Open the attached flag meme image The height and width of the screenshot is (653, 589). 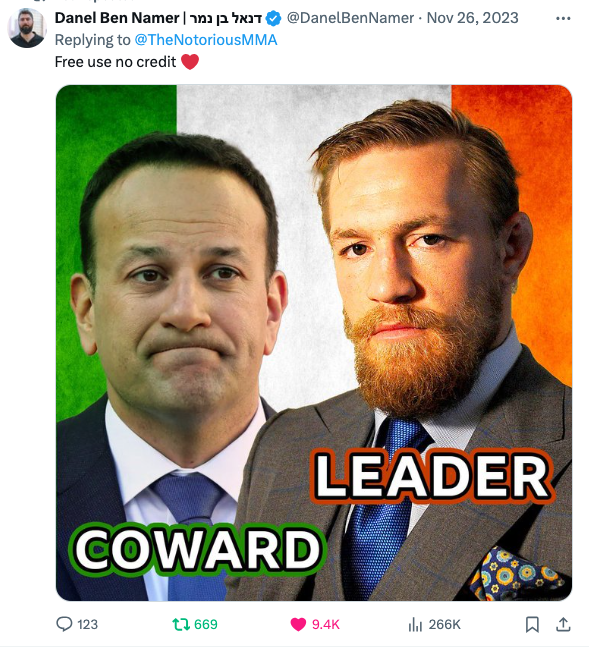tap(314, 342)
